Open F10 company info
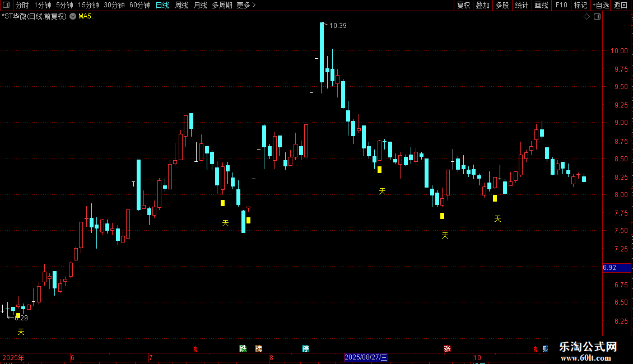Viewport: 633px width, 364px height. pos(561,5)
